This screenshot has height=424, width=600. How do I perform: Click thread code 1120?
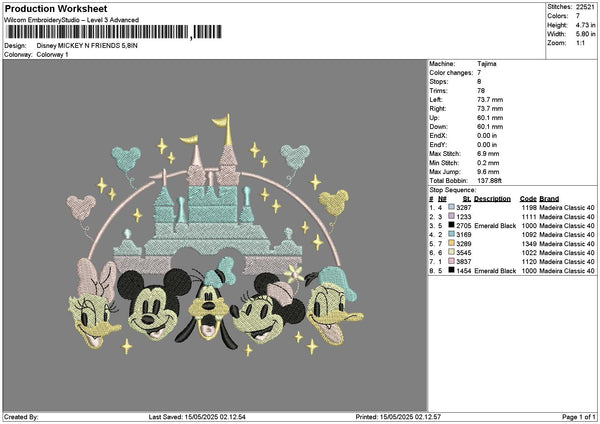pos(529,262)
